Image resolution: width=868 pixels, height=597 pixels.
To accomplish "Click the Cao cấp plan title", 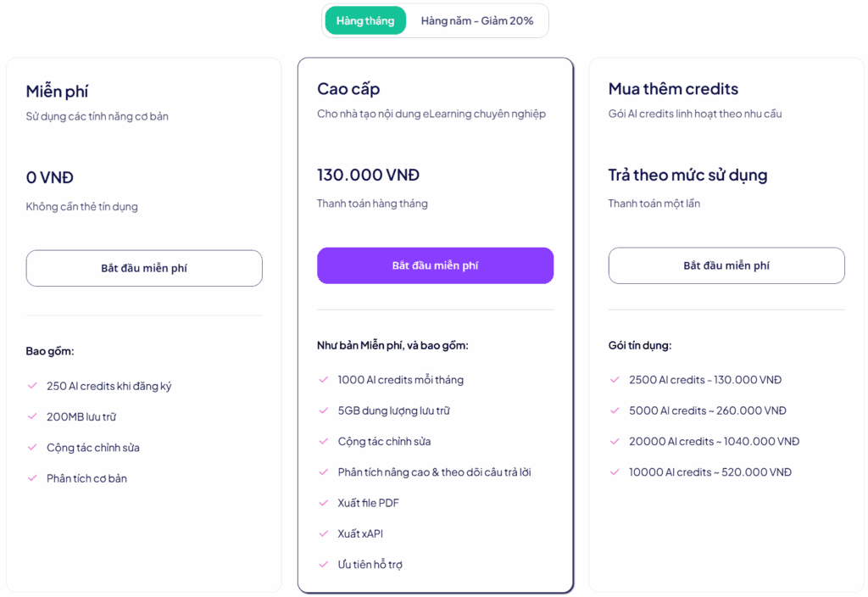I will (x=348, y=88).
